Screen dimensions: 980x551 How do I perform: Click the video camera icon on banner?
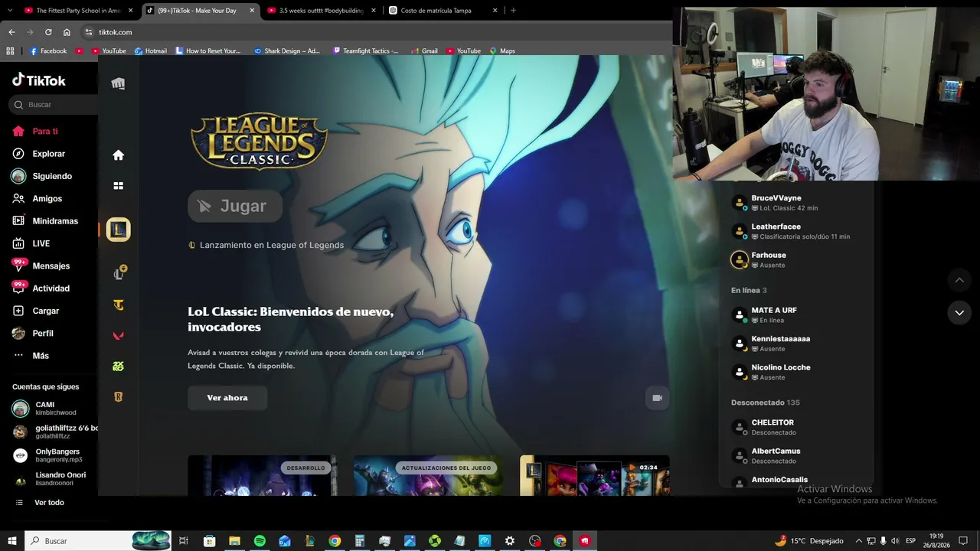click(657, 398)
